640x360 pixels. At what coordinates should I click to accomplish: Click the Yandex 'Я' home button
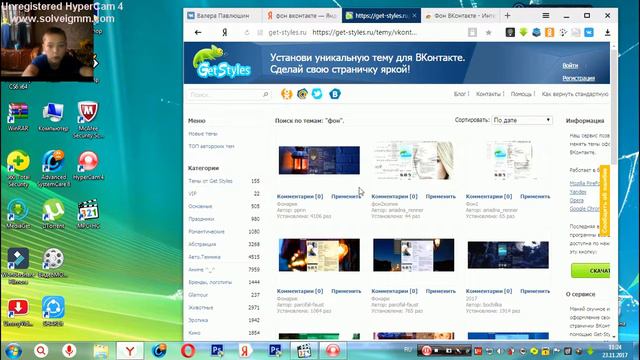224,32
